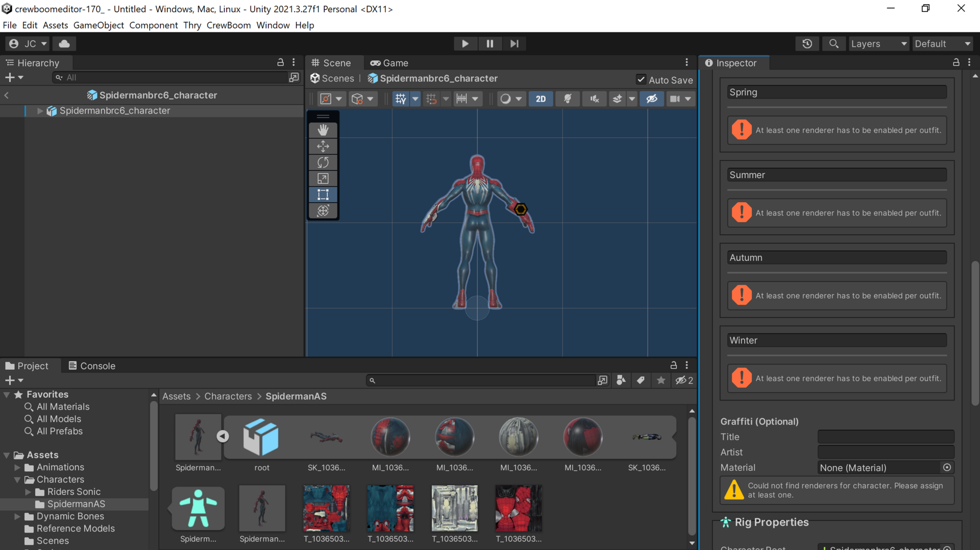The width and height of the screenshot is (980, 550).
Task: Select the Hand view tool
Action: point(323,130)
